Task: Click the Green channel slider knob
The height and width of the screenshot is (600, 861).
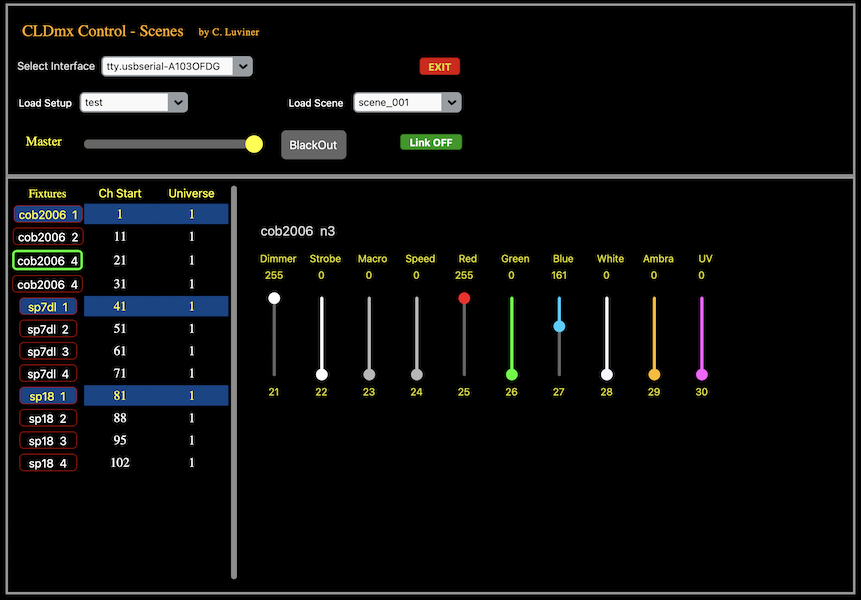Action: coord(512,374)
